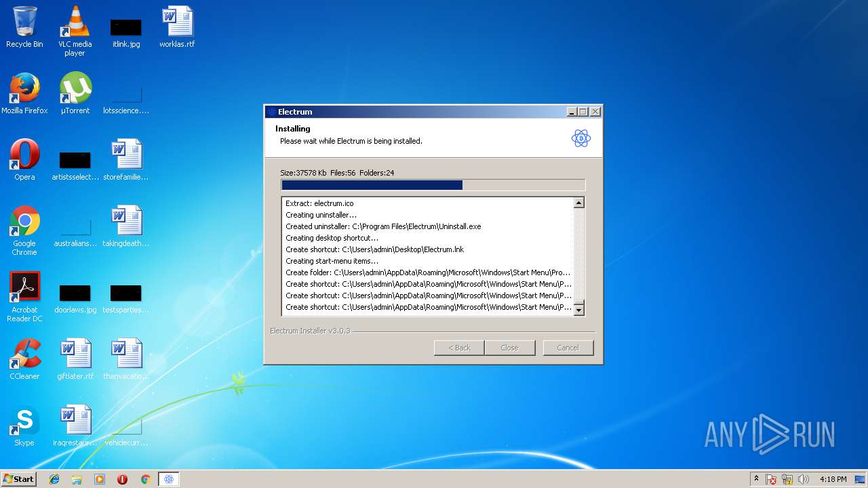Select 'Creating start-menu items...' log line
The height and width of the screenshot is (488, 868).
click(x=332, y=261)
